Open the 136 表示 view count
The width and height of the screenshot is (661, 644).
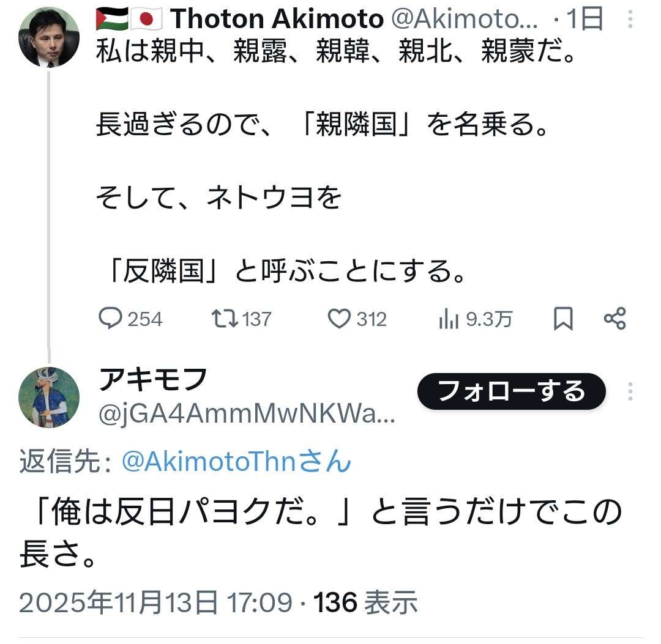tap(366, 602)
